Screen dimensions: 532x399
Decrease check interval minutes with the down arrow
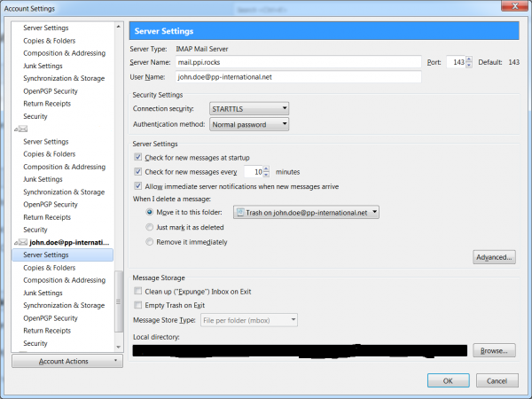pyautogui.click(x=267, y=175)
